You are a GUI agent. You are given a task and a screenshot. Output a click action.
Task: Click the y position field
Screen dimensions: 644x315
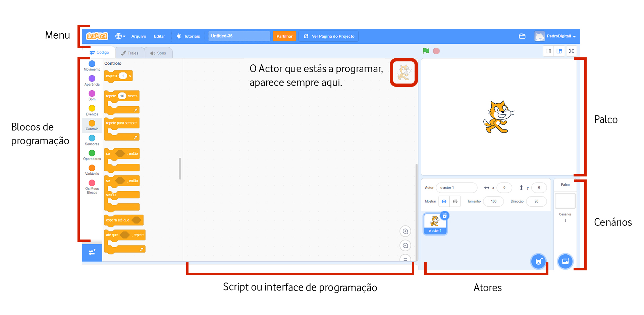click(539, 188)
